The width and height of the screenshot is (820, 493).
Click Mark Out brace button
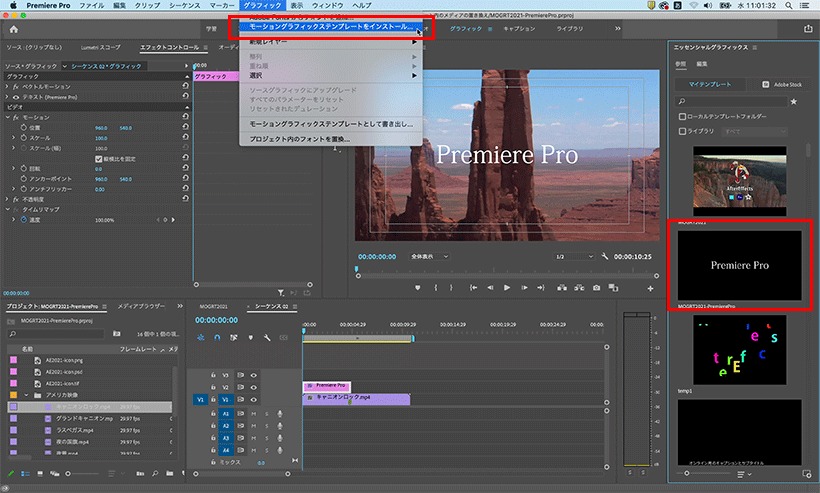[451, 288]
